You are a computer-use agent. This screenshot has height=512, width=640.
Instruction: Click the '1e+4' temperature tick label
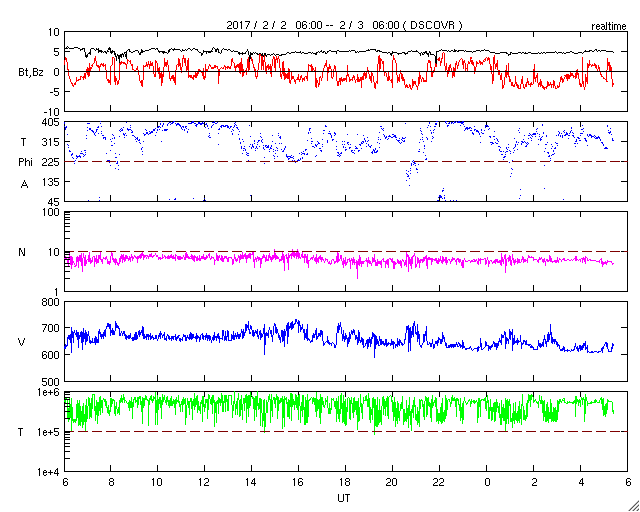49,472
